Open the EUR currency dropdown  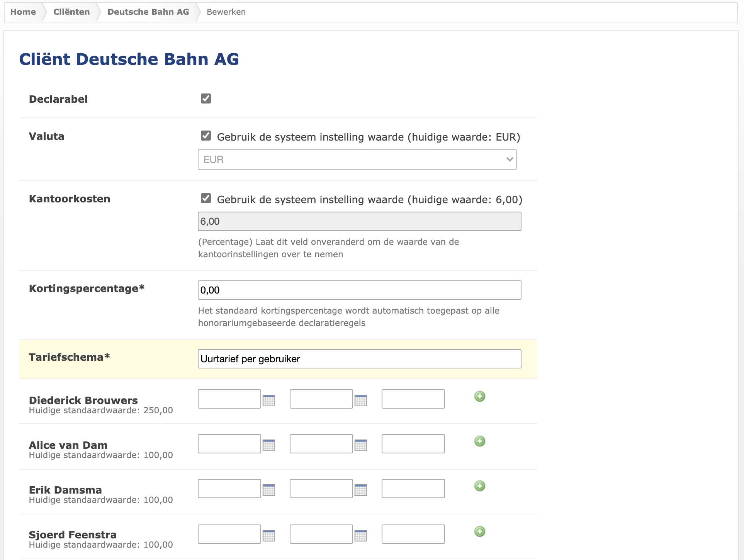[x=357, y=160]
